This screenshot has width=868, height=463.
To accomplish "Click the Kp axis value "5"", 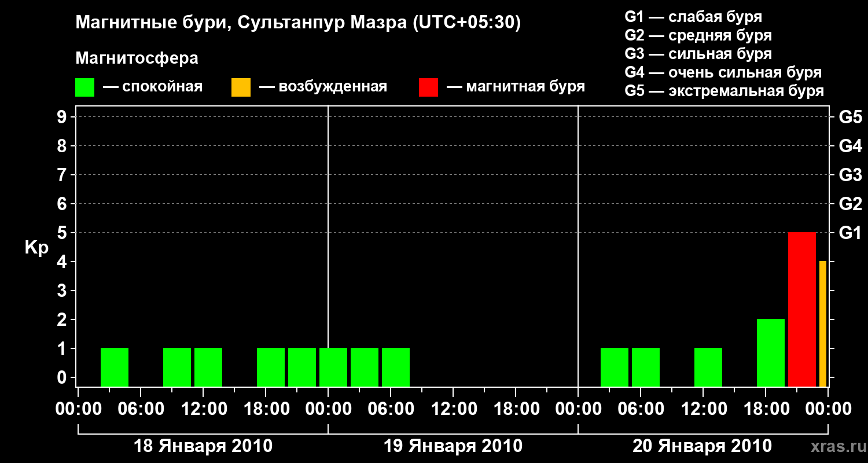I will click(63, 233).
